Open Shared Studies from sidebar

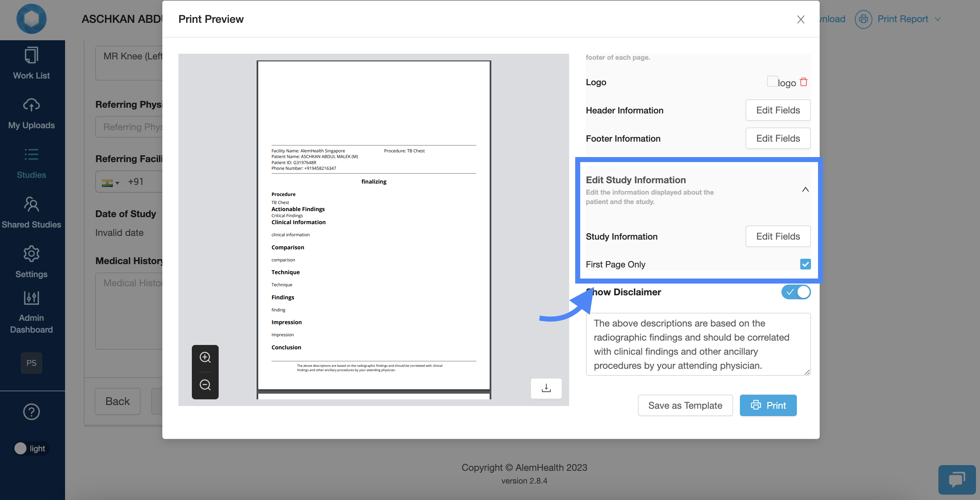pos(32,212)
